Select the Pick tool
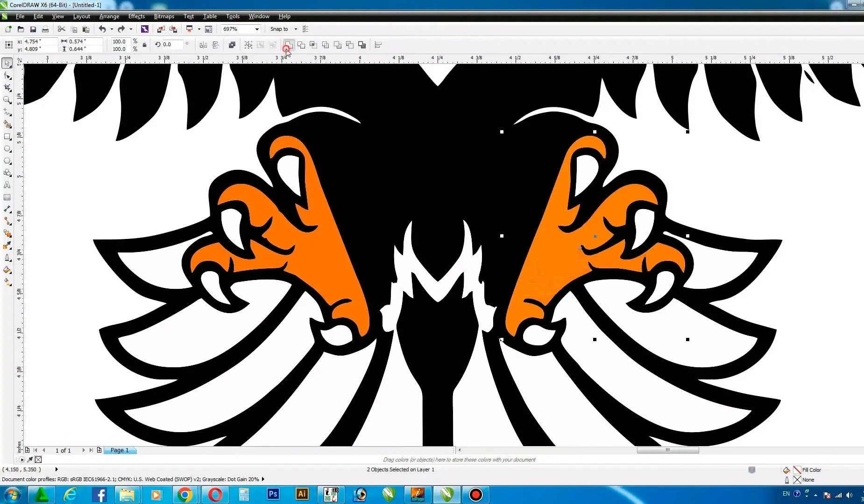Viewport: 864px width, 504px height. [x=7, y=63]
